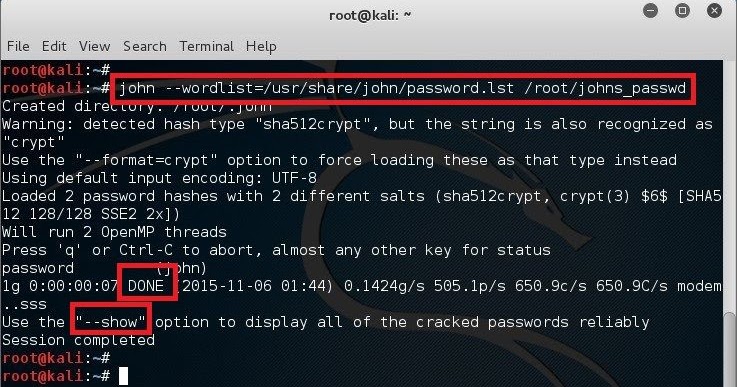Click the highlighted "--show" option text

point(111,322)
